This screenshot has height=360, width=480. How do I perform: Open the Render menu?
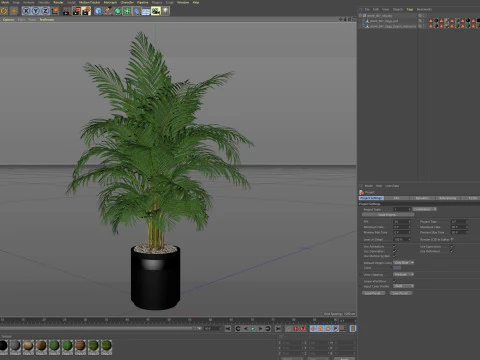click(58, 2)
